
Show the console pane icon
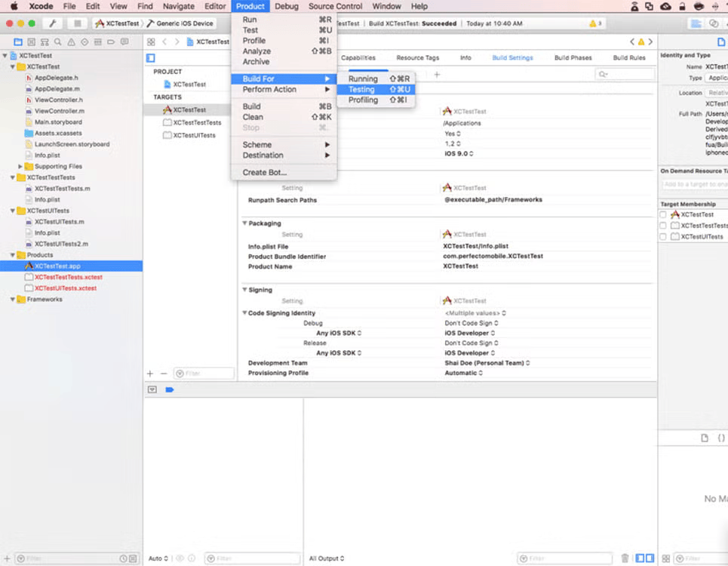pyautogui.click(x=650, y=558)
